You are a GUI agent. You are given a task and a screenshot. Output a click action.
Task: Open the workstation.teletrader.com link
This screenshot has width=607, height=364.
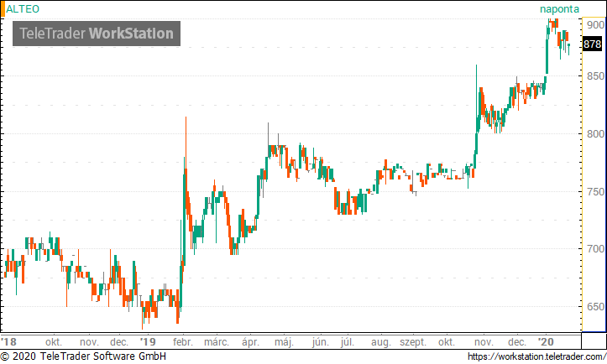point(536,356)
